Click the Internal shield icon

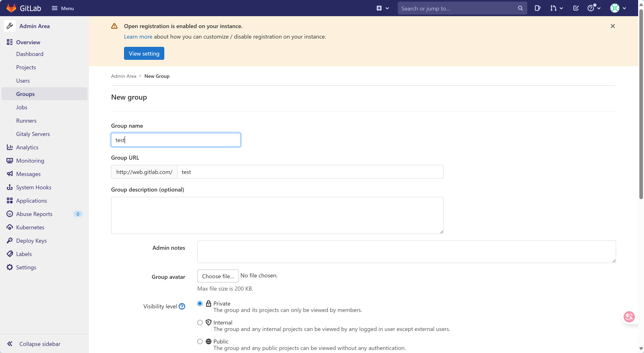[209, 322]
